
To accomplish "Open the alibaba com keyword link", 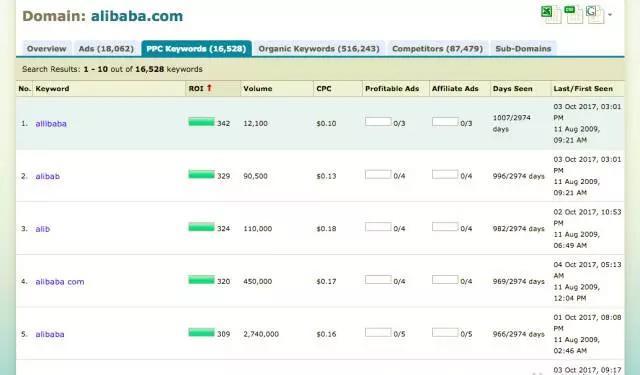I will tap(60, 282).
